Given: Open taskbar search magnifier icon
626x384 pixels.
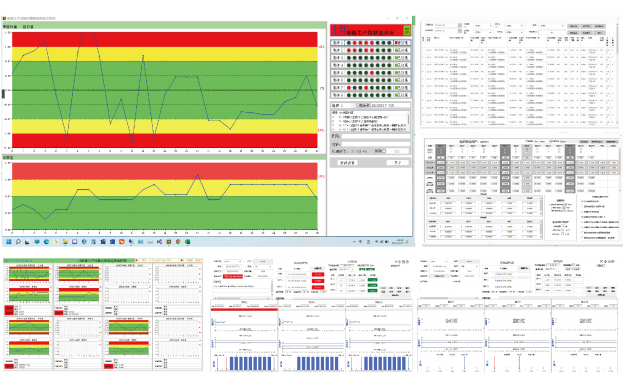Looking at the screenshot, I should [18, 242].
